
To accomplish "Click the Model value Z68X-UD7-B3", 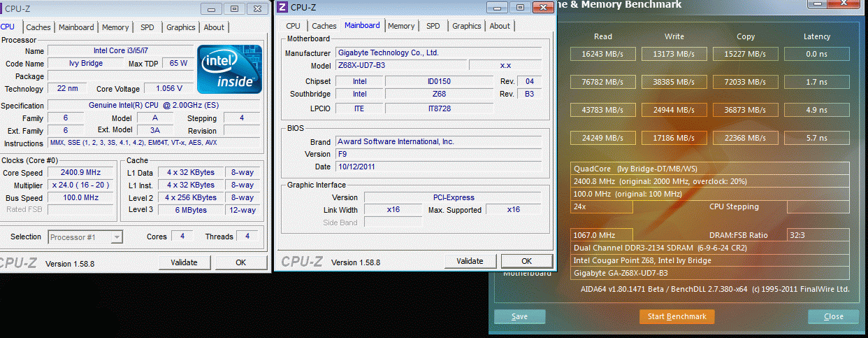I will (x=400, y=66).
